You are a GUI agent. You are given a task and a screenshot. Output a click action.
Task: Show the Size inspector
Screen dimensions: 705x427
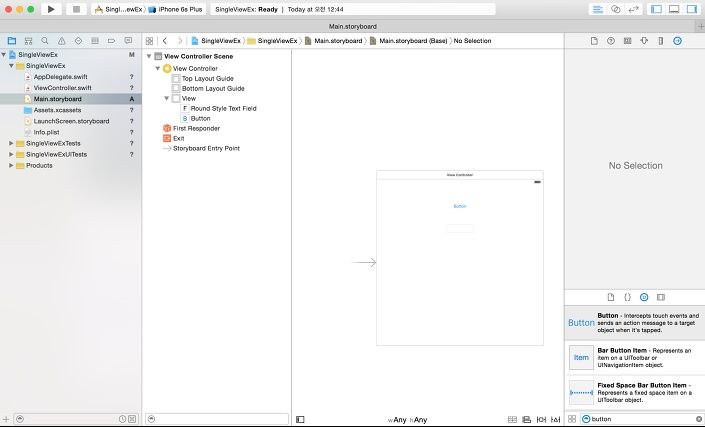tap(660, 41)
